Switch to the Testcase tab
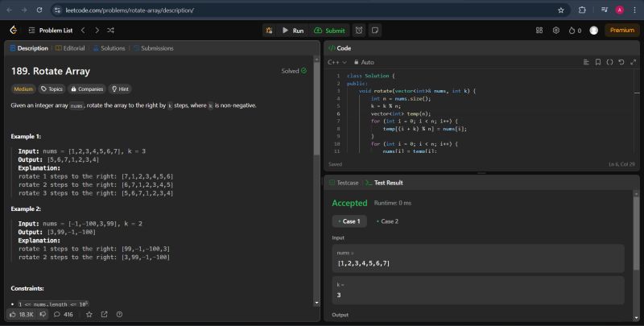The height and width of the screenshot is (326, 644). tap(344, 183)
